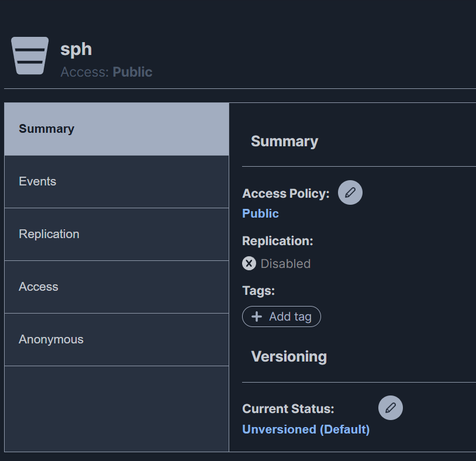
Task: Click the Disabled replication status text
Action: point(285,264)
